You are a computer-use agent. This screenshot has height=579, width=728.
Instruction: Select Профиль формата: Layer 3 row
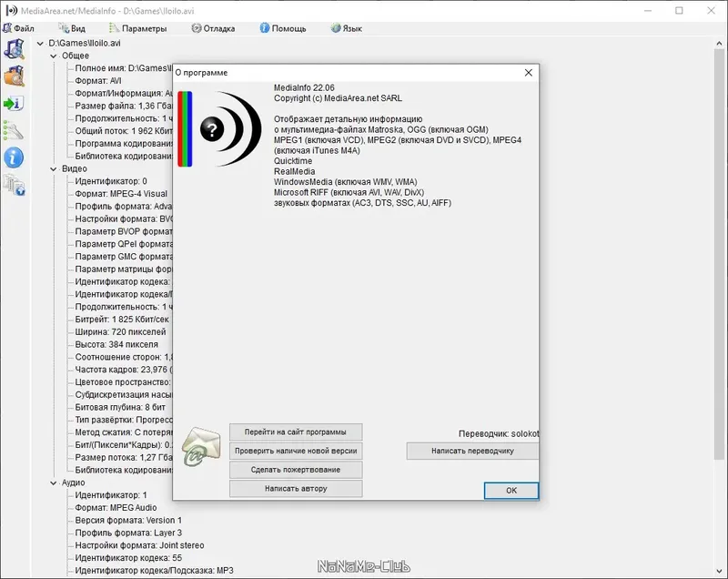[128, 533]
